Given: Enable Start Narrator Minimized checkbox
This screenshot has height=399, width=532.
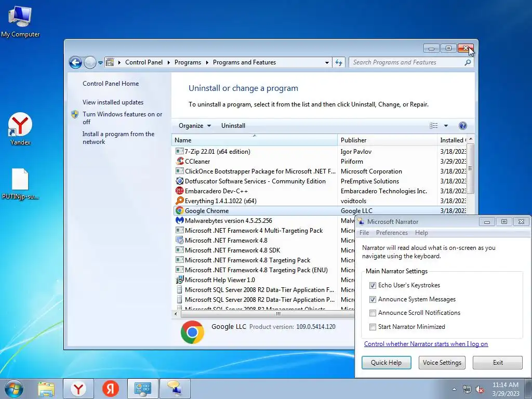Looking at the screenshot, I should click(373, 327).
